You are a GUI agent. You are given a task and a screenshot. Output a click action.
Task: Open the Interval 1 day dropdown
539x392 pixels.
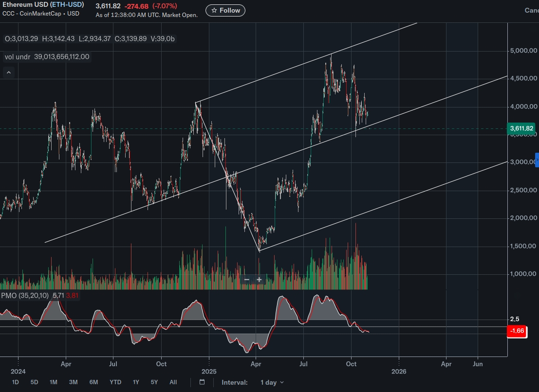click(272, 382)
